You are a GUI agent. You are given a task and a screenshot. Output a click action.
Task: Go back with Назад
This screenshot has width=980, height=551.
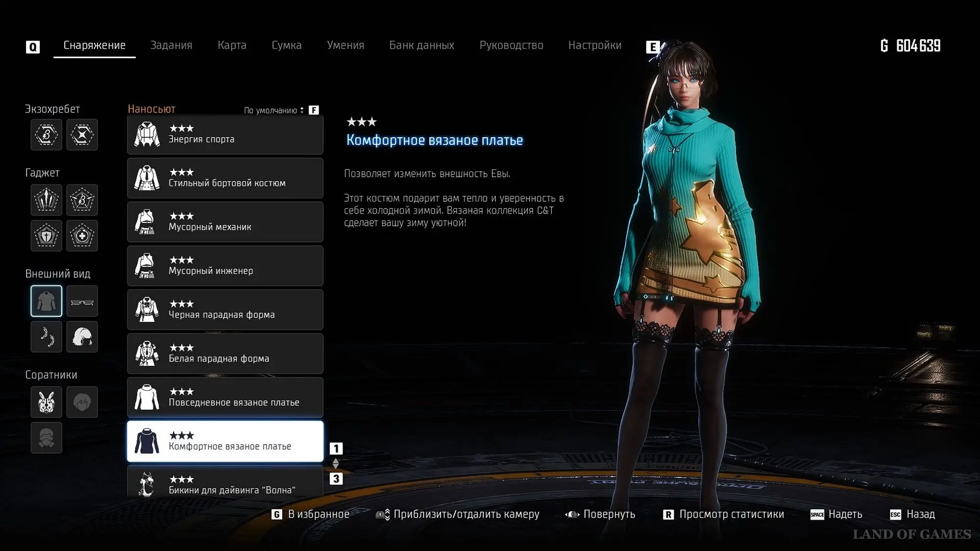click(x=921, y=514)
